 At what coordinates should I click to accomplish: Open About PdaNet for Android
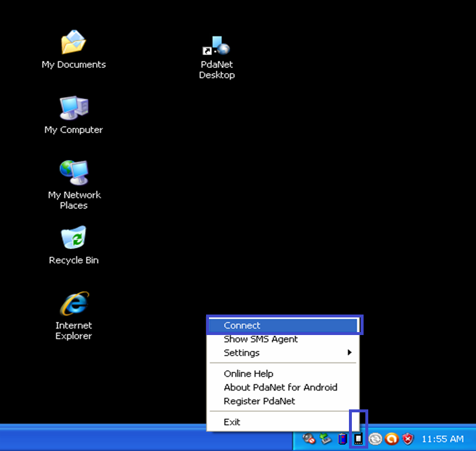pyautogui.click(x=284, y=387)
